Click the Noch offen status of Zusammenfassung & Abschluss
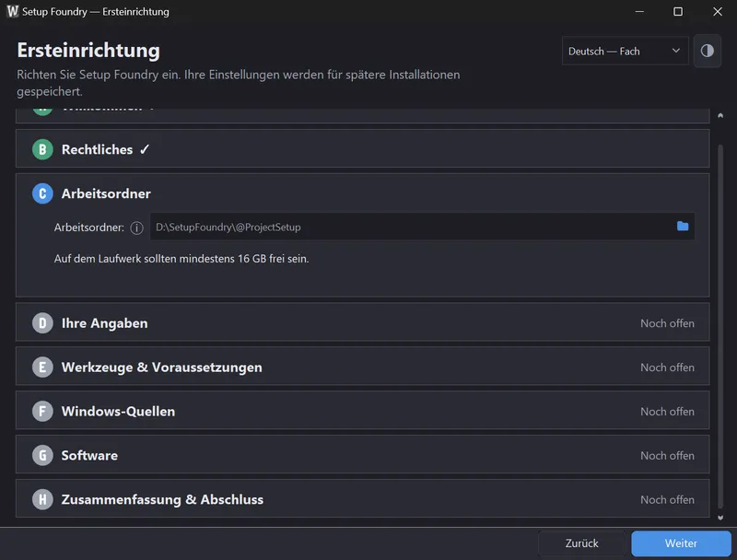 click(x=667, y=500)
